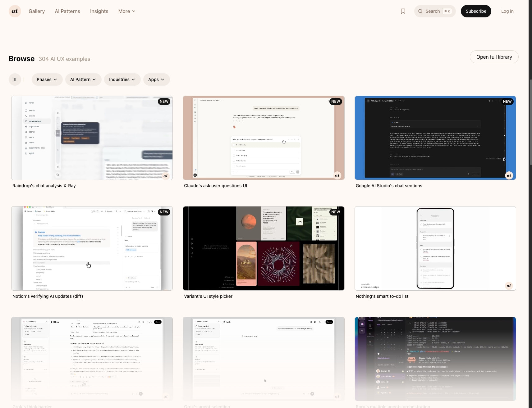
Task: Click the Subscribe button
Action: 476,11
